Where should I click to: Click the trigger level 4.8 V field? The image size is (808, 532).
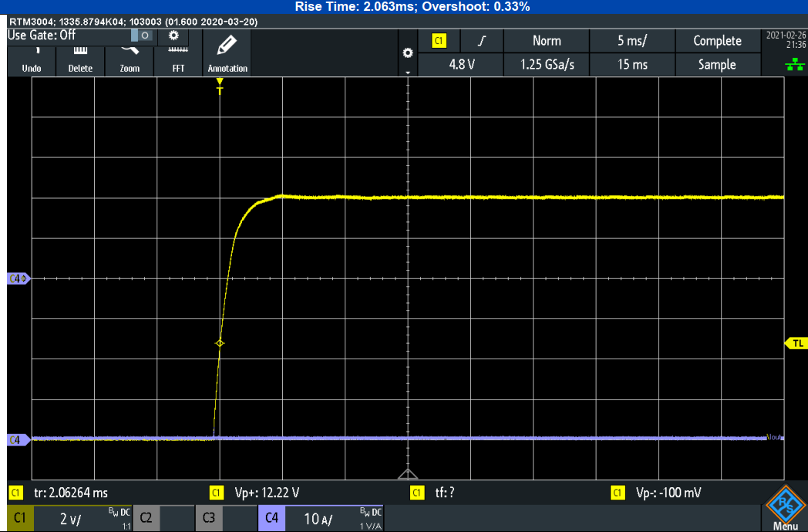coord(461,65)
